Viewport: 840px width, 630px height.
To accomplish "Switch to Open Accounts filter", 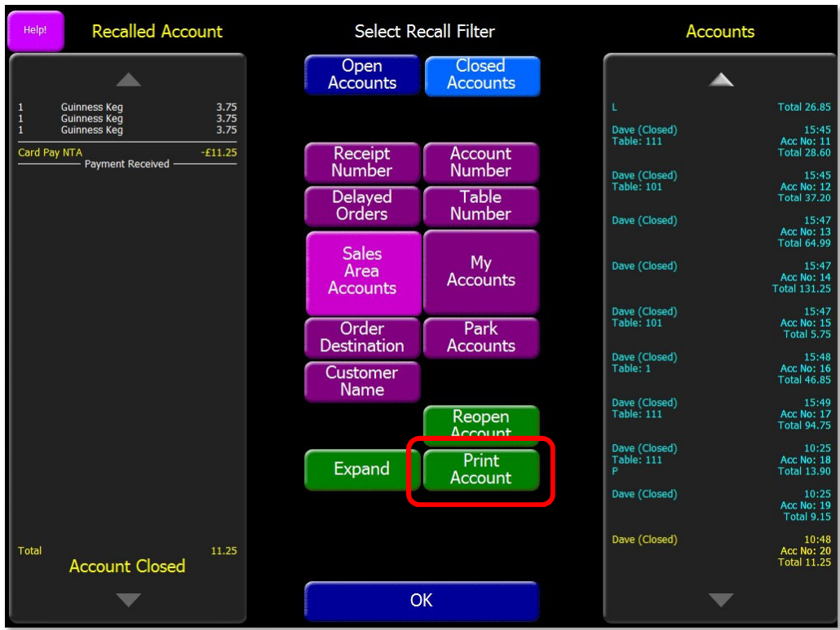I will point(362,75).
